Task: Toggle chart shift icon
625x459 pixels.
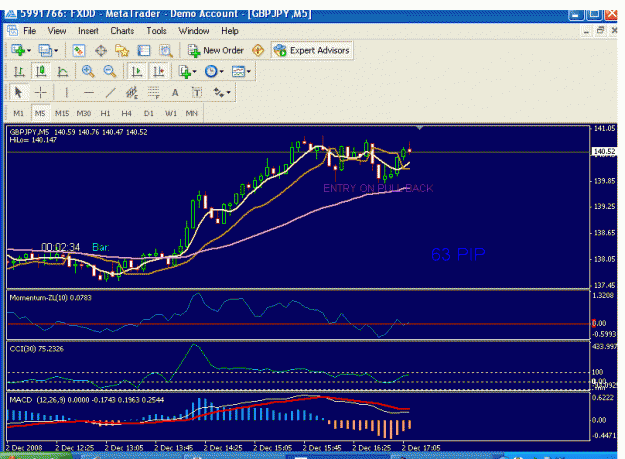Action: [159, 72]
